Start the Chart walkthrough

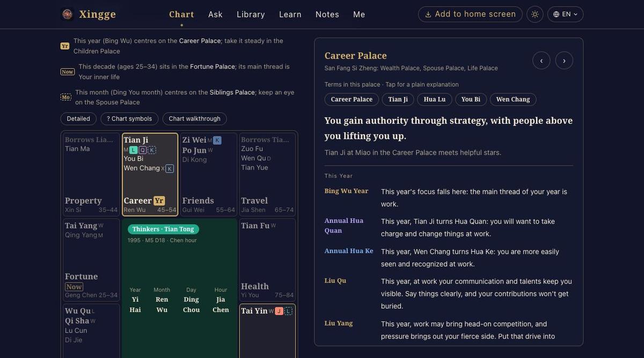(195, 119)
